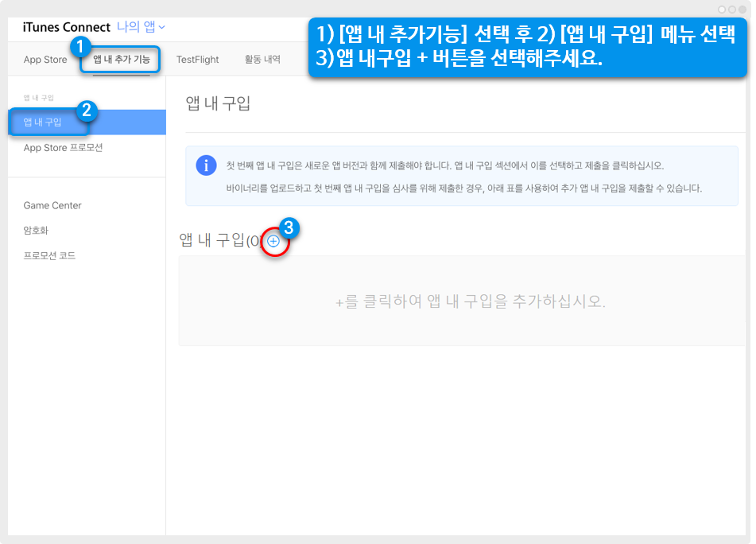Click the plus icon to add in-app purchase
756x544 pixels.
tap(273, 241)
